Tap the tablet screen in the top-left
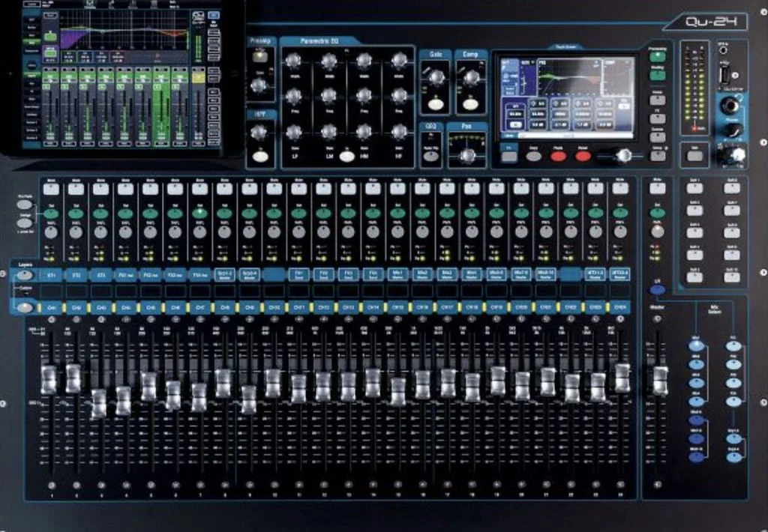 click(x=121, y=75)
